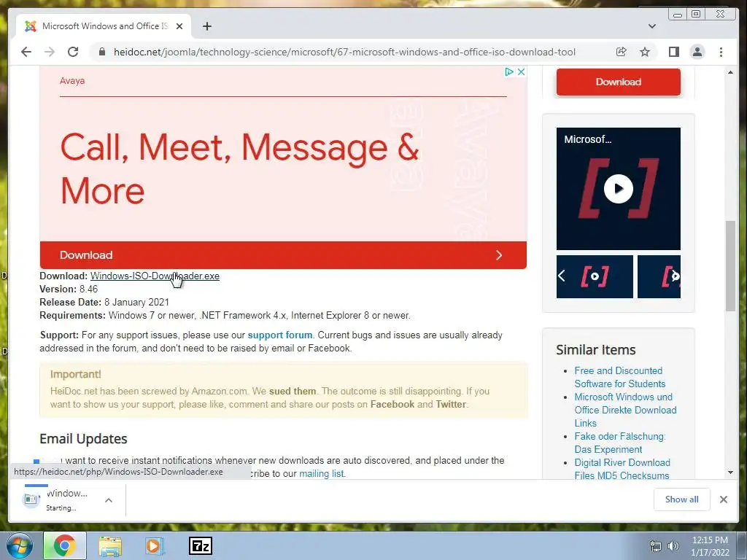Click the forward navigation arrow
The height and width of the screenshot is (560, 747).
50,52
